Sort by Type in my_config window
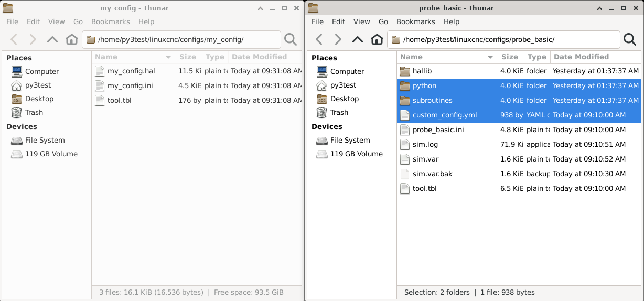Viewport: 644px width, 301px height. coord(215,57)
